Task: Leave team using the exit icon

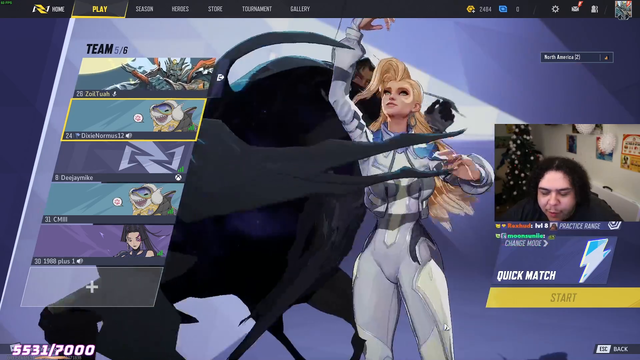Action: click(220, 78)
